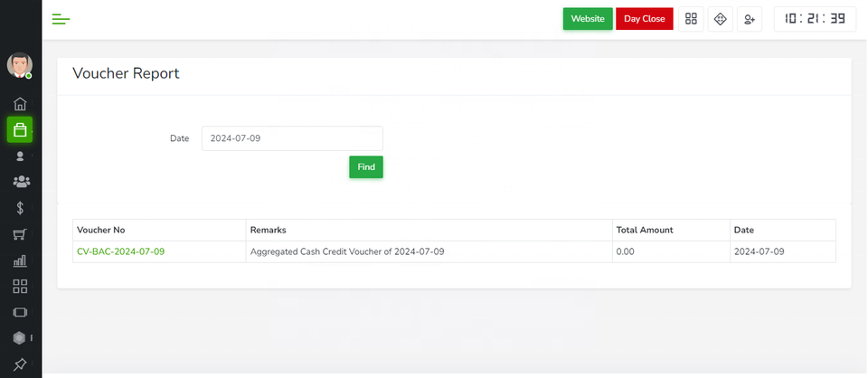Focus the Date input field
This screenshot has width=868, height=378.
coord(292,138)
